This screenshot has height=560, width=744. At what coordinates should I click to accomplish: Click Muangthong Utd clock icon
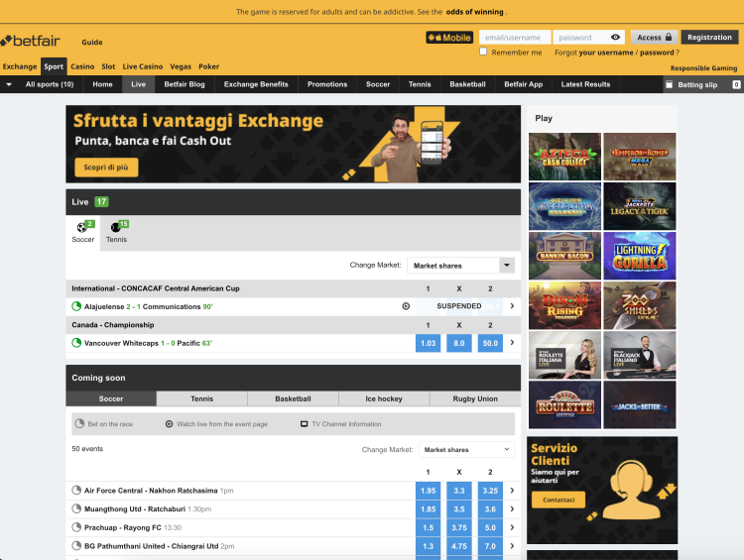click(x=76, y=508)
